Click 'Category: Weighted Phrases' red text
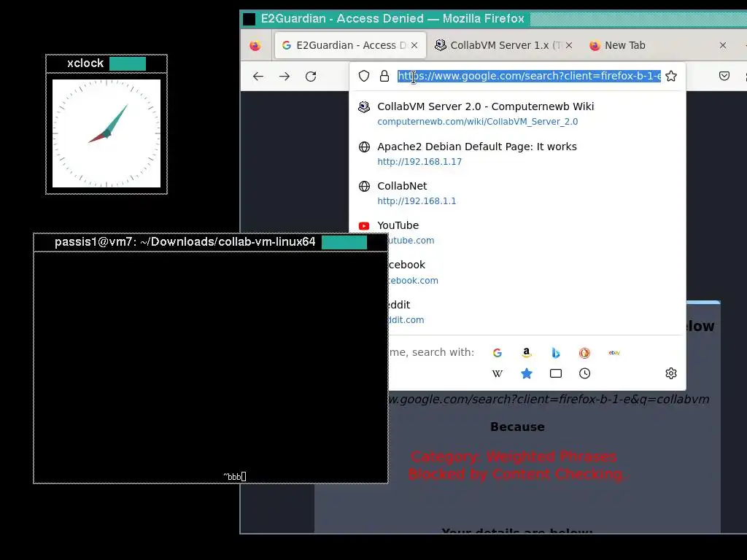747x560 pixels. point(514,456)
